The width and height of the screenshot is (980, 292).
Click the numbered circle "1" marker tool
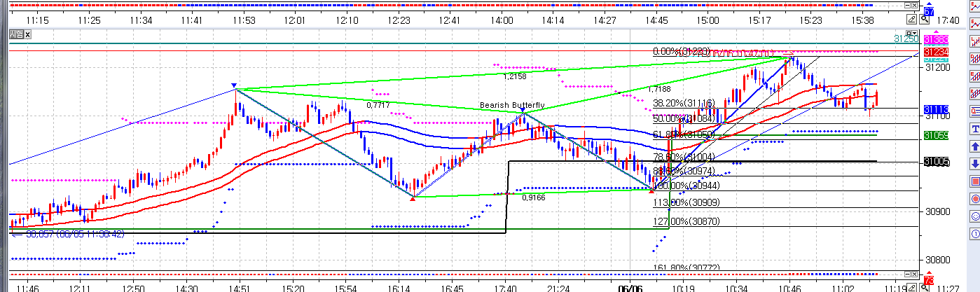pyautogui.click(x=974, y=235)
